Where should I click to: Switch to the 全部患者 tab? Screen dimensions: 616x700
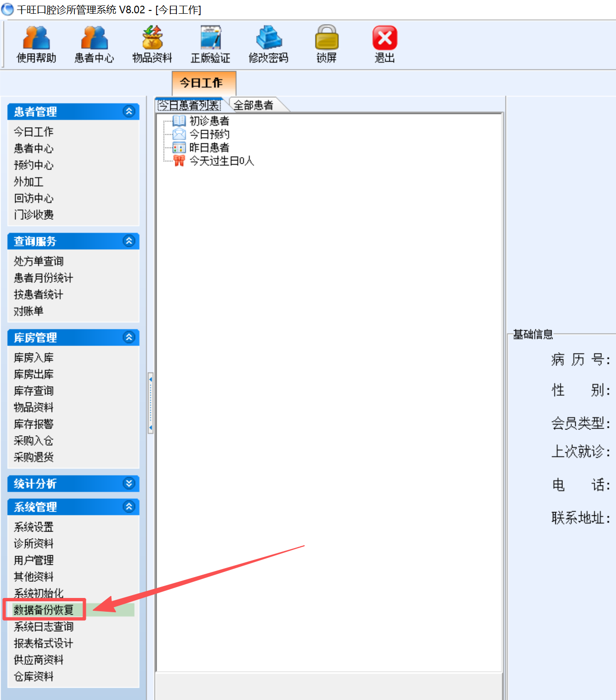[x=254, y=105]
